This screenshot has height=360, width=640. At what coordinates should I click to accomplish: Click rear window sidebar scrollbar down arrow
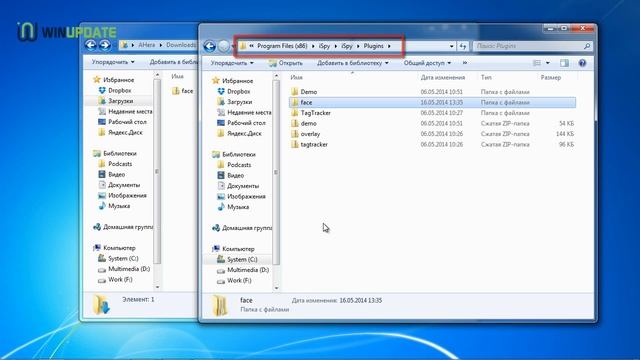click(157, 287)
